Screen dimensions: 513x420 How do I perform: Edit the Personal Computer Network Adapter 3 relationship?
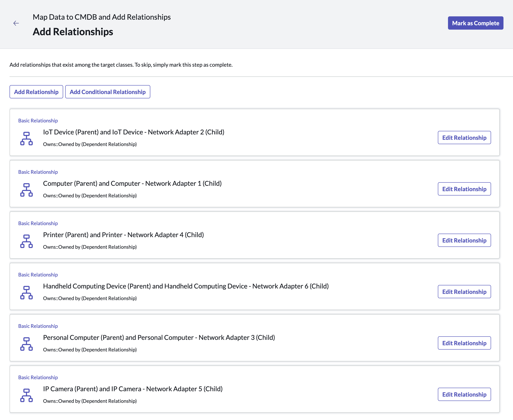coord(464,343)
